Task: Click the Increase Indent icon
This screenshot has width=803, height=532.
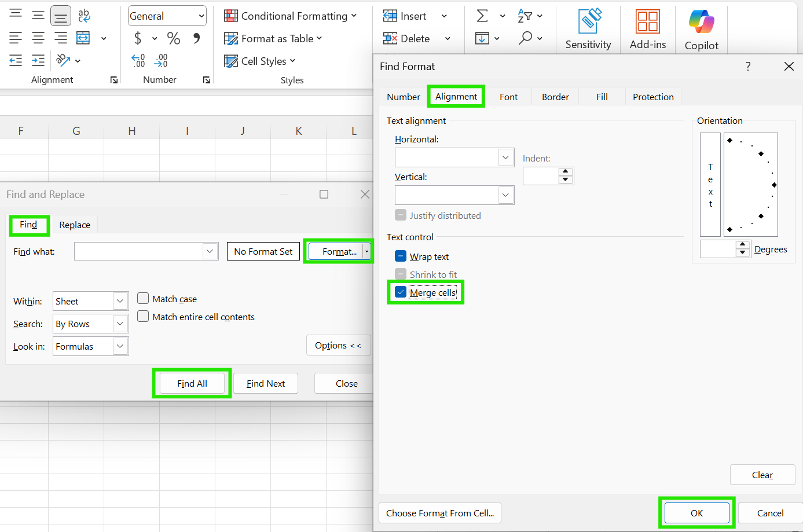Action: pos(38,60)
